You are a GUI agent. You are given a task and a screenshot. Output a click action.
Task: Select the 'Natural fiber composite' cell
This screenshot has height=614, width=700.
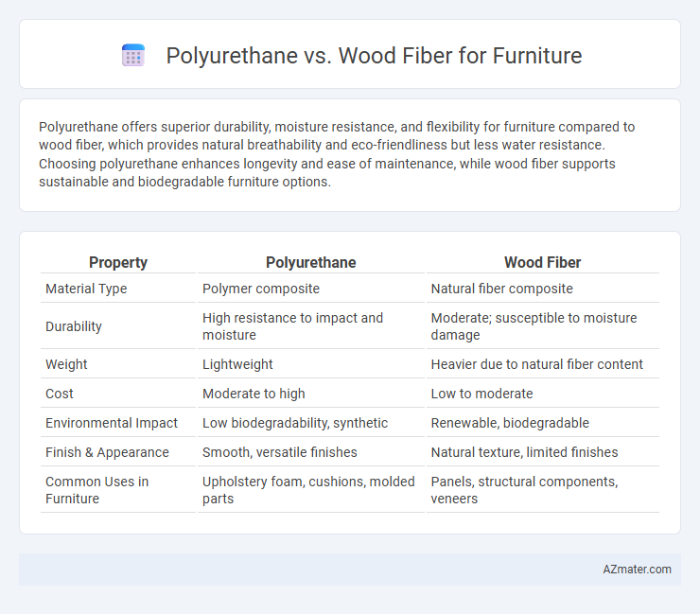click(501, 289)
